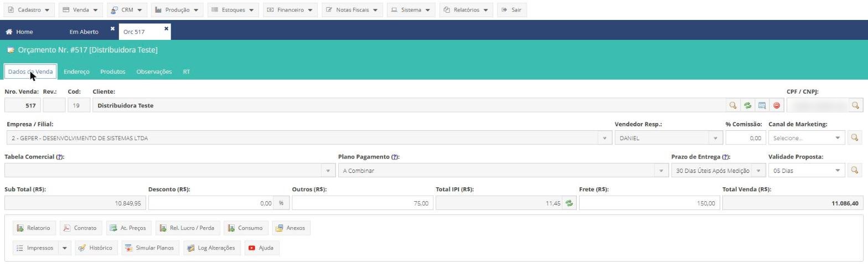Image resolution: width=868 pixels, height=266 pixels.
Task: Open the Plano Pagamento dropdown
Action: click(661, 171)
